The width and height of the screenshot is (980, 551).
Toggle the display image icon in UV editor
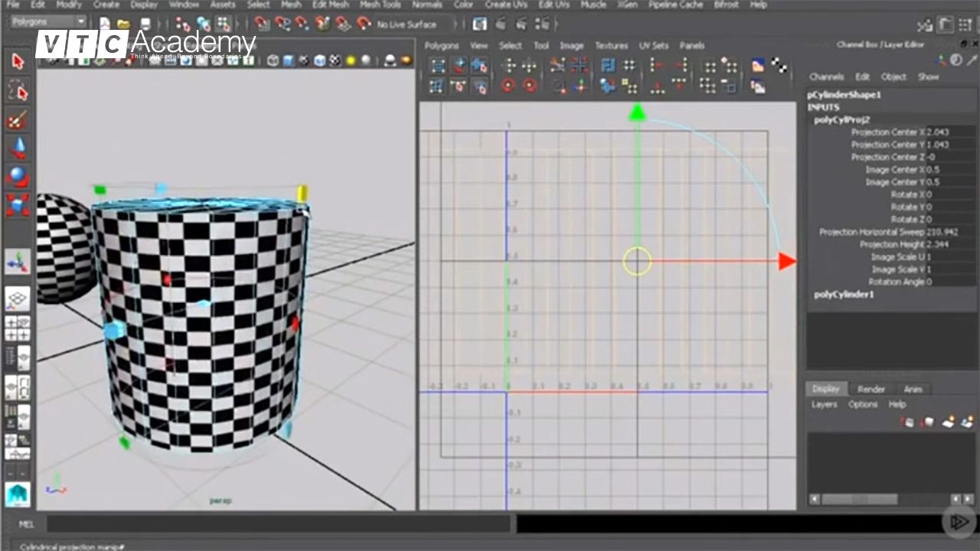click(757, 66)
